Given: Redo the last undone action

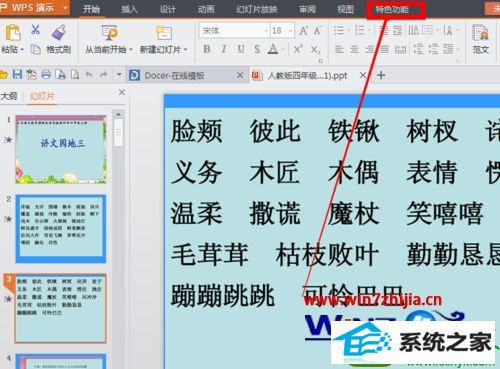Looking at the screenshot, I should pyautogui.click(x=104, y=75).
